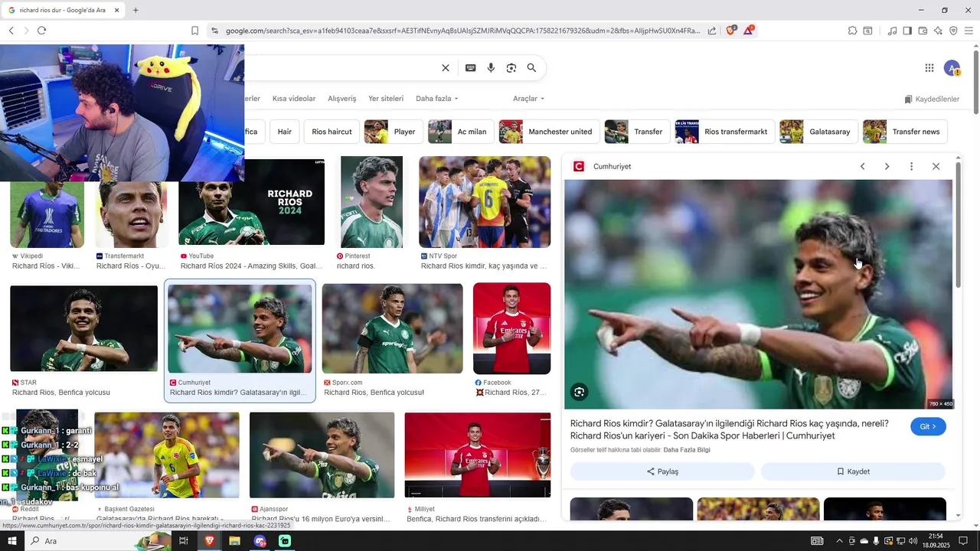This screenshot has height=551, width=980.
Task: Click the Kaydet save button
Action: tap(853, 471)
